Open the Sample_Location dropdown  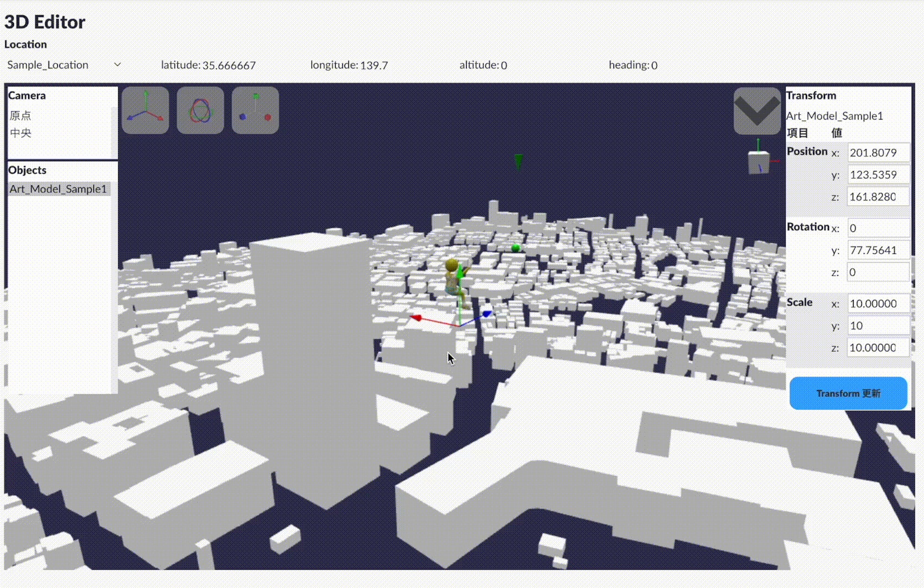64,65
